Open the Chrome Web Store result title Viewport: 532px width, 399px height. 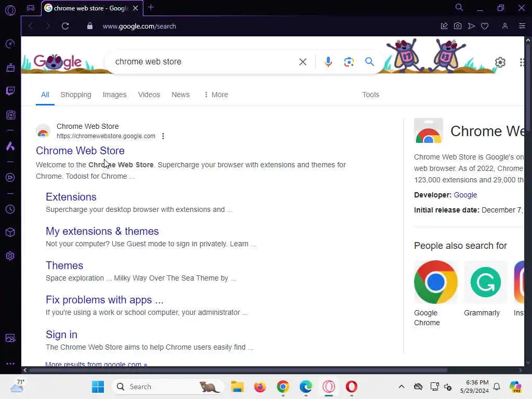(x=80, y=151)
